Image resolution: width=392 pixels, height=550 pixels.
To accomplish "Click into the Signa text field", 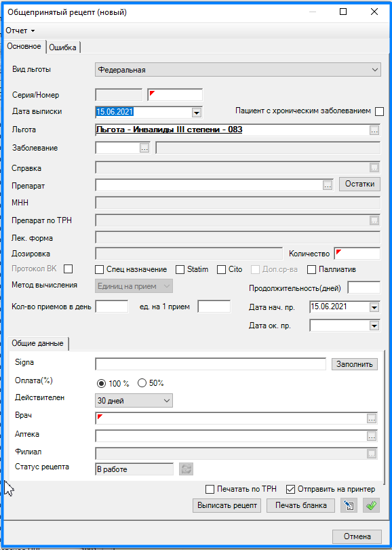I will point(210,364).
